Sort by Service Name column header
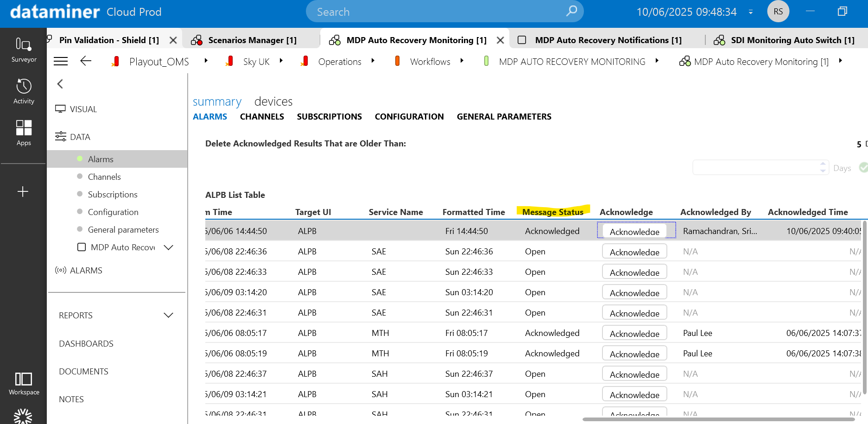This screenshot has width=868, height=424. [x=396, y=212]
